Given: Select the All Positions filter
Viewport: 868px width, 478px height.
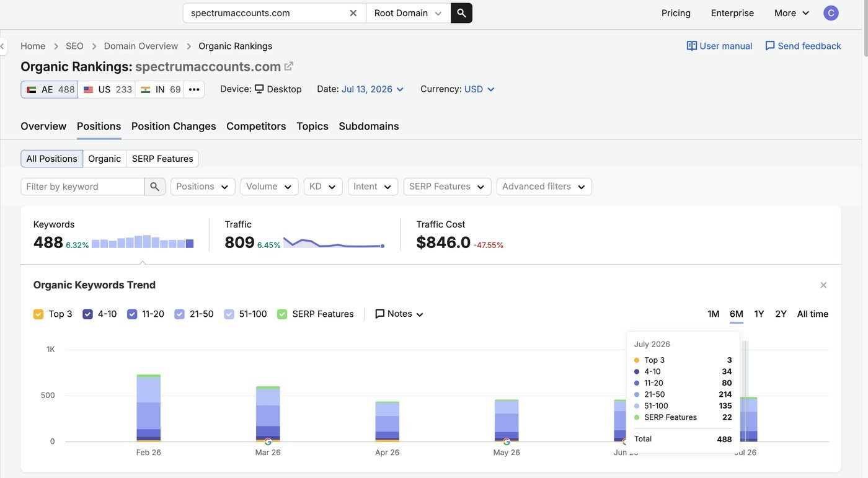Looking at the screenshot, I should click(51, 159).
